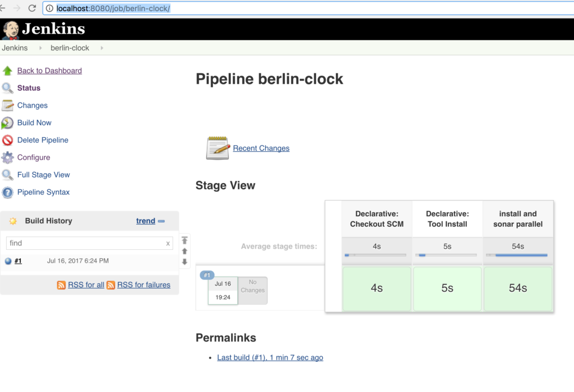Click the Declarative: Checkout SCM column header
This screenshot has height=392, width=574.
tap(377, 219)
